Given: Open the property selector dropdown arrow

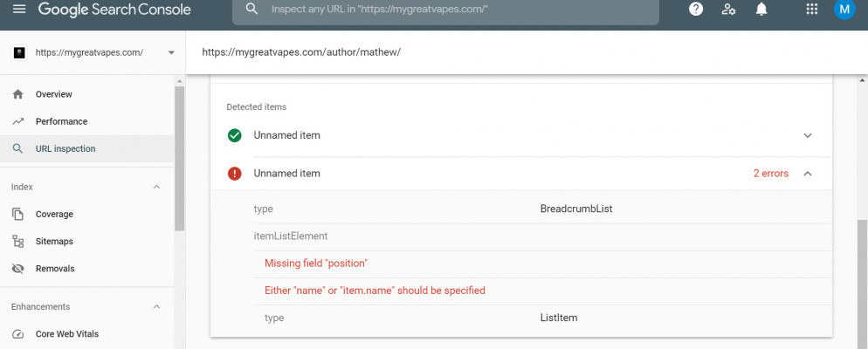Looking at the screenshot, I should (171, 52).
